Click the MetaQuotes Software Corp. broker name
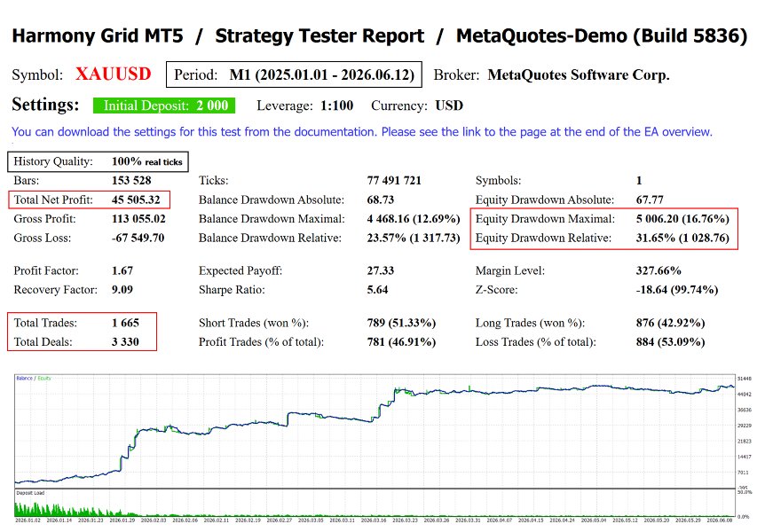765x532 pixels. [579, 74]
